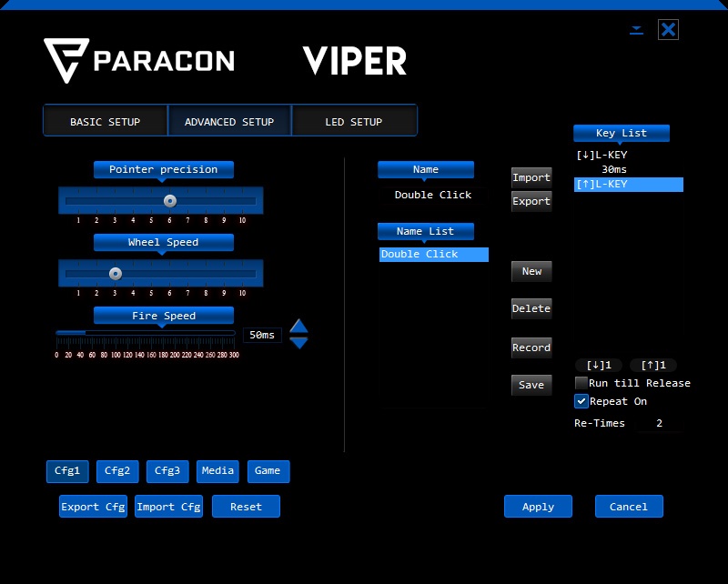This screenshot has width=728, height=584.
Task: Start macro recording with Record
Action: pyautogui.click(x=531, y=347)
